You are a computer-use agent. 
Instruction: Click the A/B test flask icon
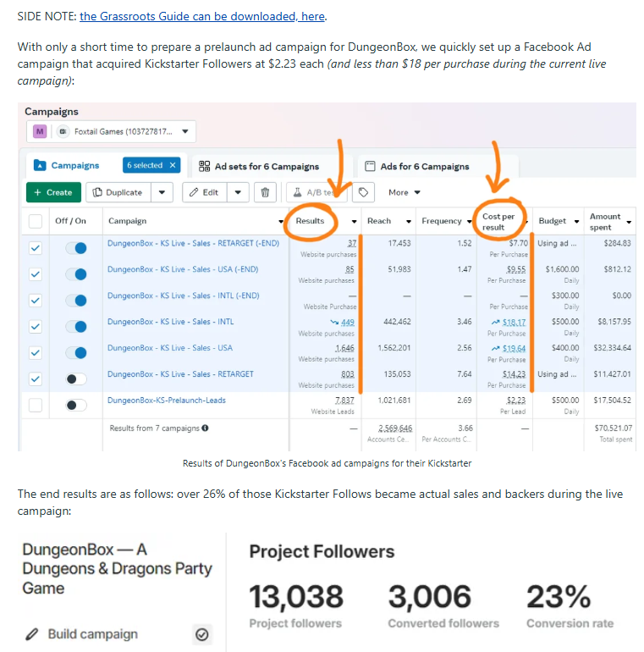click(x=297, y=192)
